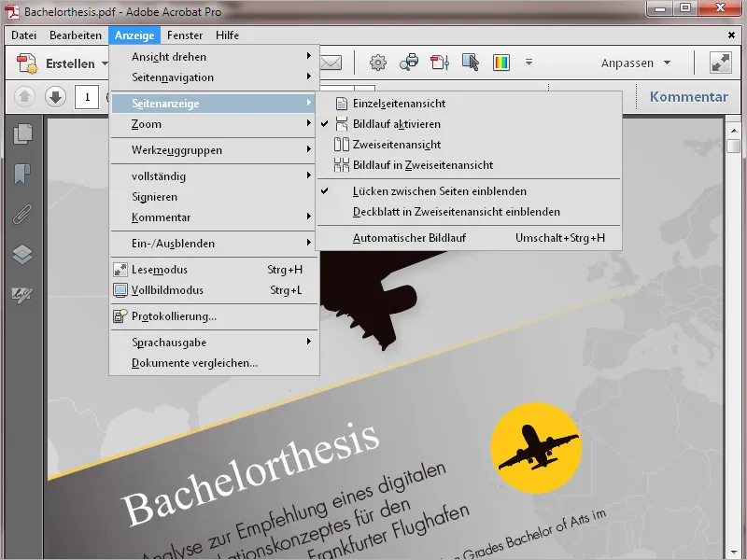This screenshot has height=560, width=747.
Task: Click vertical scrollbar up arrow
Action: 734,131
